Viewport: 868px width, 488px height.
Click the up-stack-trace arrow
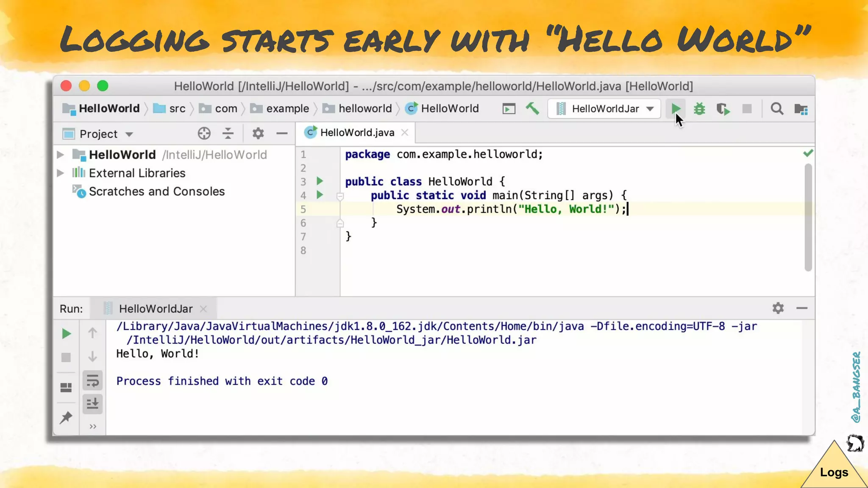(x=92, y=333)
